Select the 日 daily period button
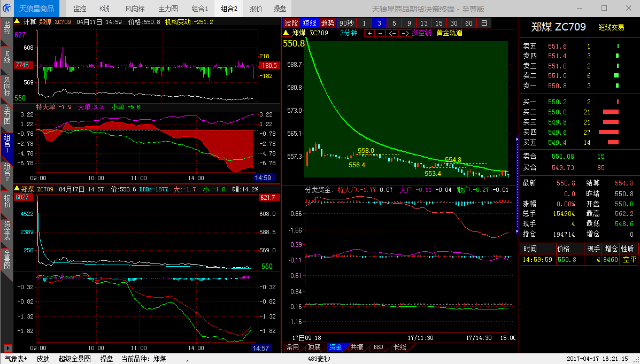 click(x=484, y=24)
